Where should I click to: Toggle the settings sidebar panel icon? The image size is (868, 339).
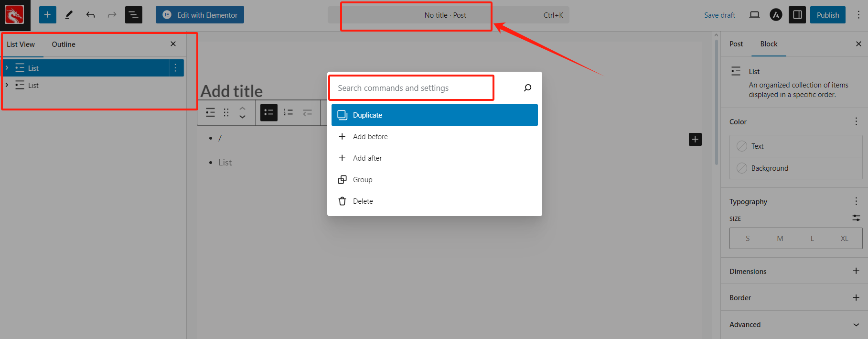(x=797, y=15)
